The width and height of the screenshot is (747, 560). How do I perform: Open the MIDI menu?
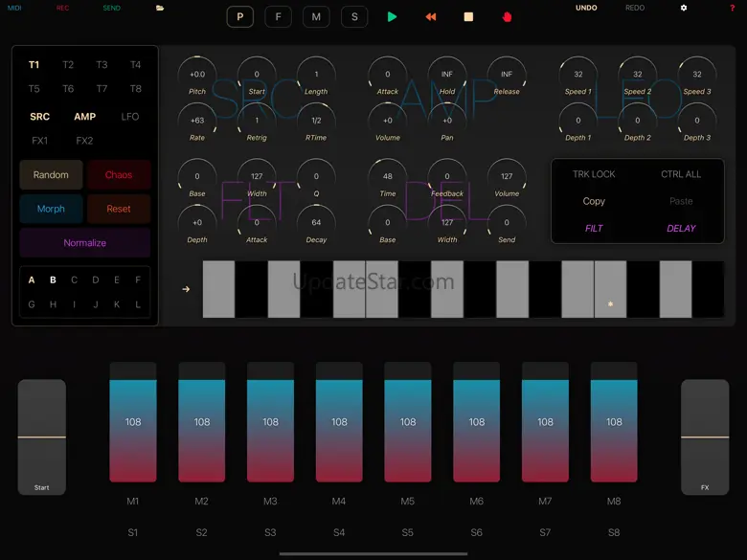(14, 8)
